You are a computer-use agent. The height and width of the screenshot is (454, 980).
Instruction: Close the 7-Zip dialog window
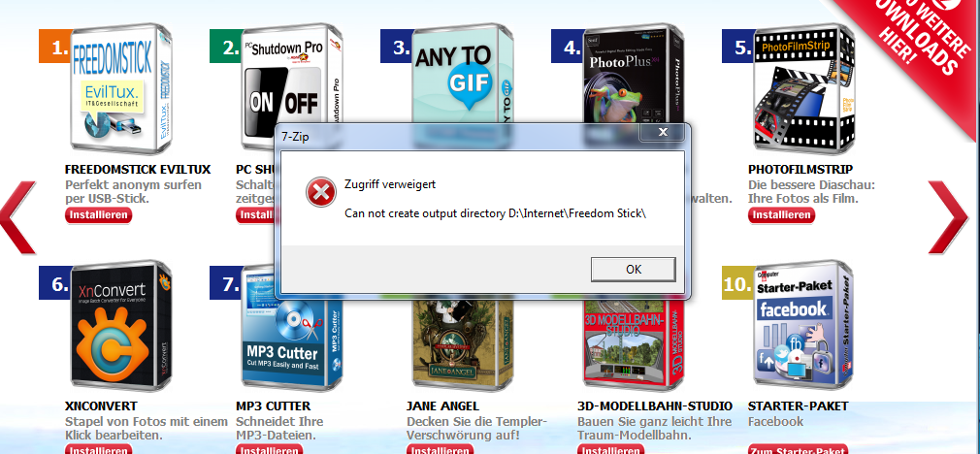[663, 132]
